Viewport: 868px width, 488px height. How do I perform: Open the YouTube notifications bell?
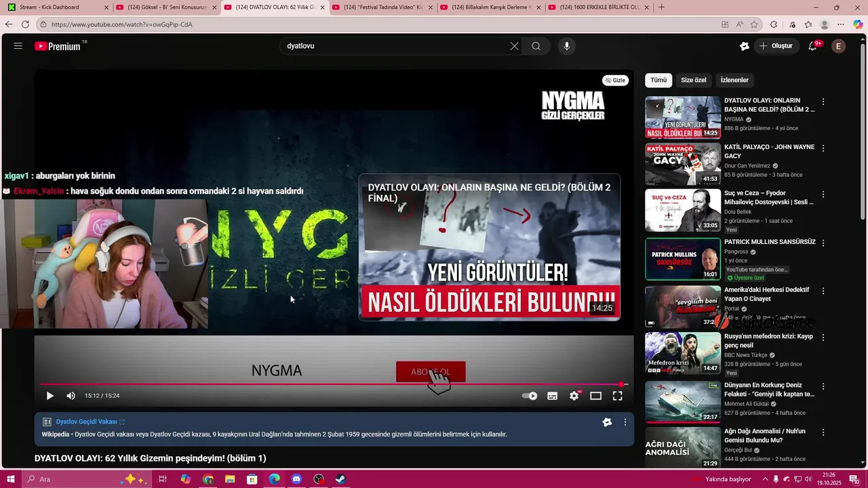click(x=813, y=46)
